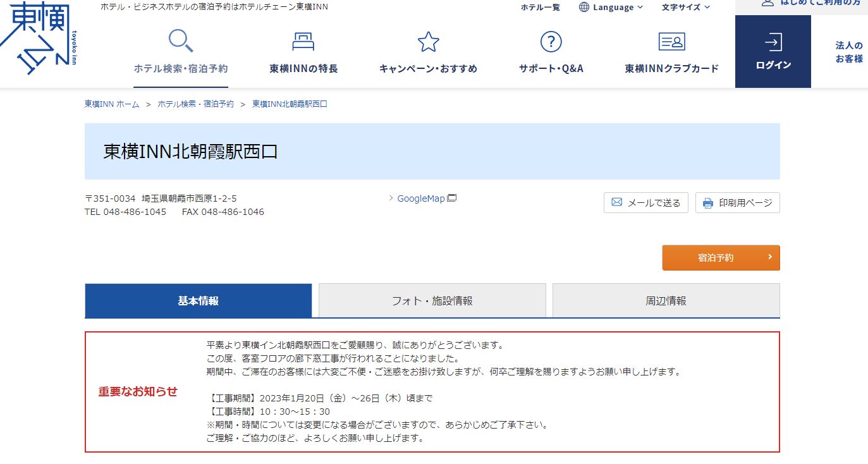Click the bed icon above 東横INNの特長
The height and width of the screenshot is (464, 868).
point(303,42)
